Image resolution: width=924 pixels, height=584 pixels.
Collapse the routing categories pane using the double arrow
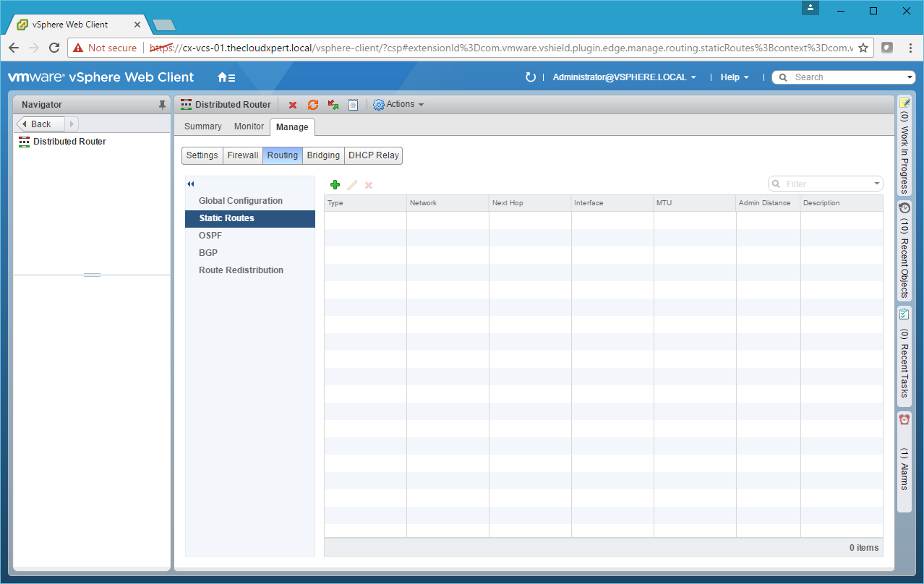coord(191,184)
